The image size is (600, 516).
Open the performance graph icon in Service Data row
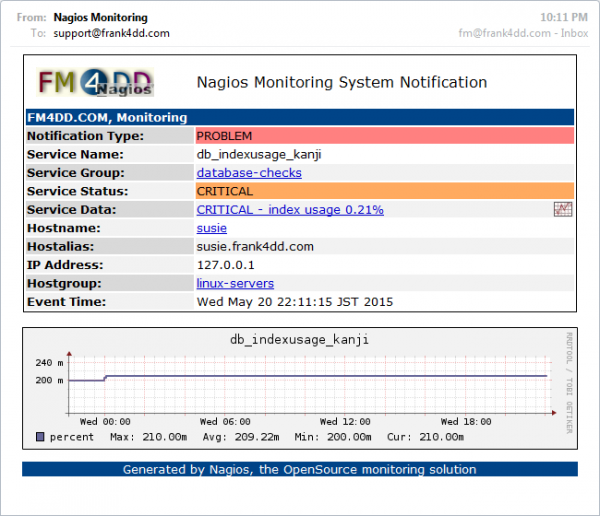[x=563, y=210]
